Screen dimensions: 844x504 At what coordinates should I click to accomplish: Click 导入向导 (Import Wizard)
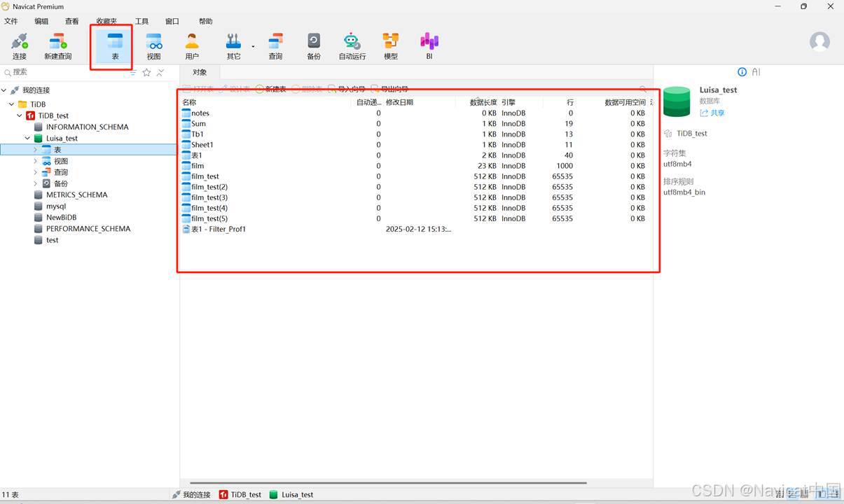pyautogui.click(x=347, y=90)
